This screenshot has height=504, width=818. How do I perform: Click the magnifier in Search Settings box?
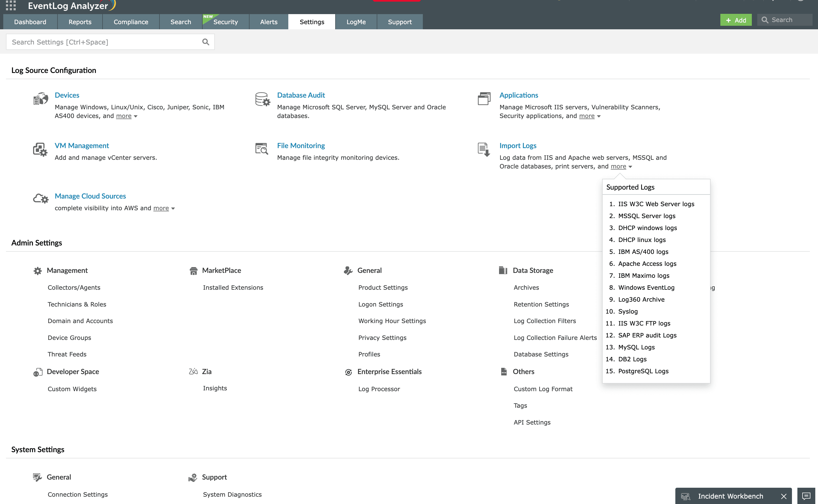(x=206, y=42)
